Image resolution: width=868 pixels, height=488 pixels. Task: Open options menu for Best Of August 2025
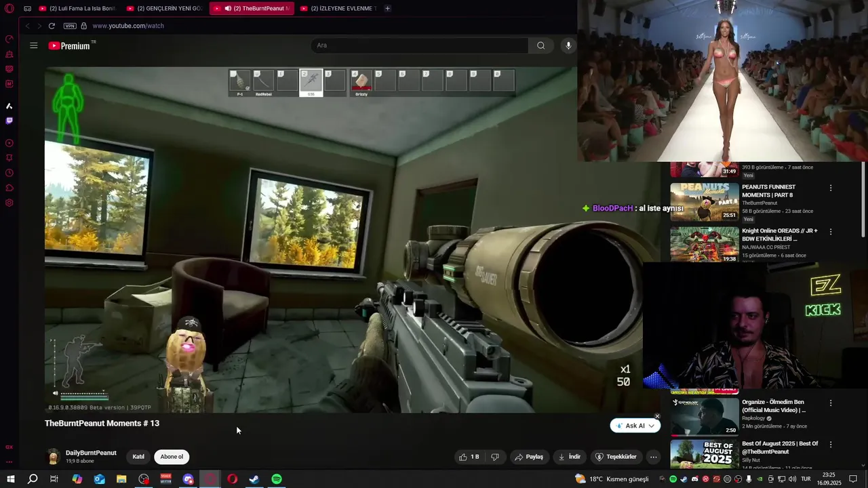click(x=831, y=445)
